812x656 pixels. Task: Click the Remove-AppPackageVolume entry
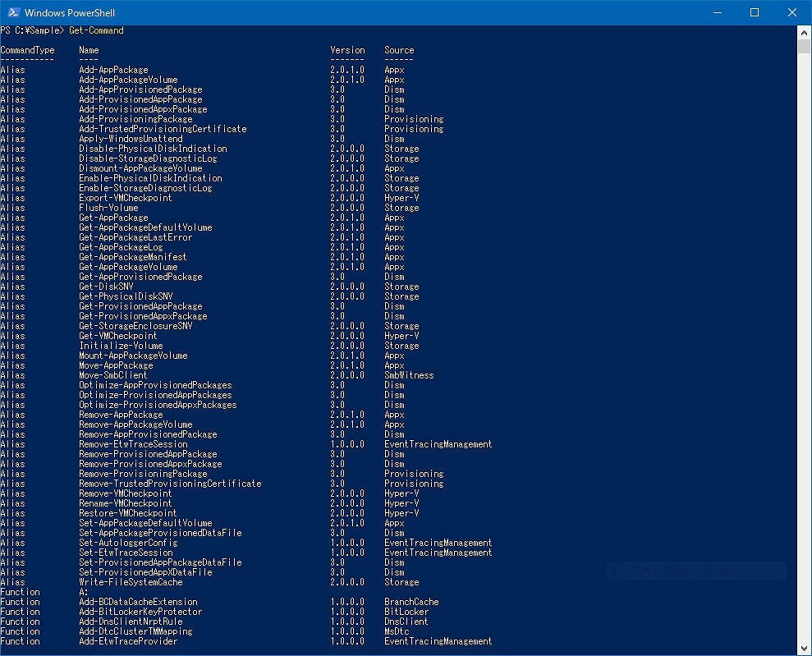[x=135, y=424]
